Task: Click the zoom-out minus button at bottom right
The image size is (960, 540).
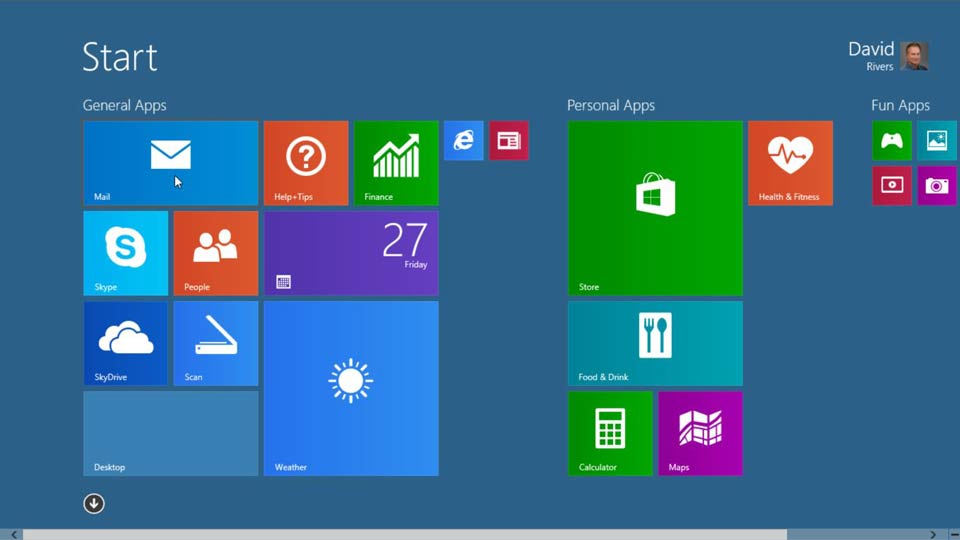Action: point(954,534)
